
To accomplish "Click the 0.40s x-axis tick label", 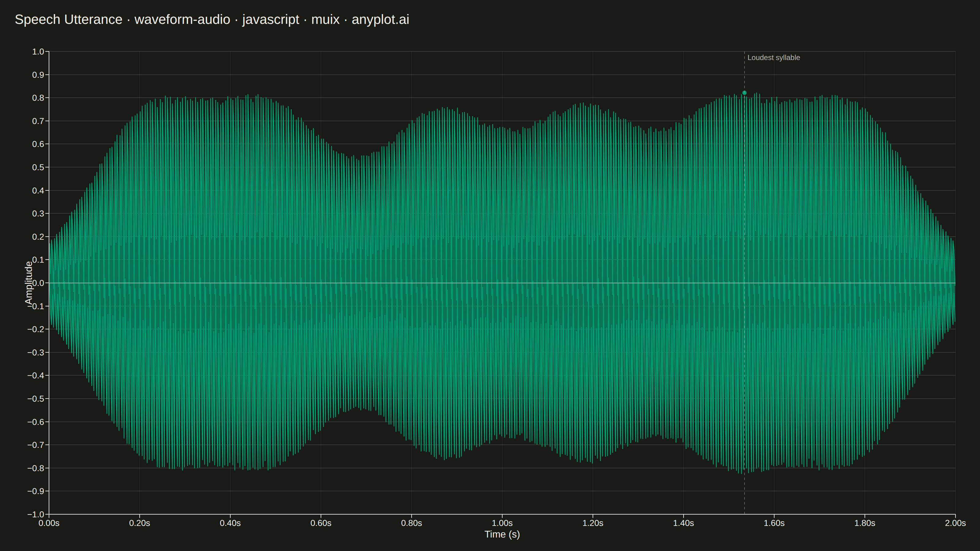I will (x=230, y=523).
